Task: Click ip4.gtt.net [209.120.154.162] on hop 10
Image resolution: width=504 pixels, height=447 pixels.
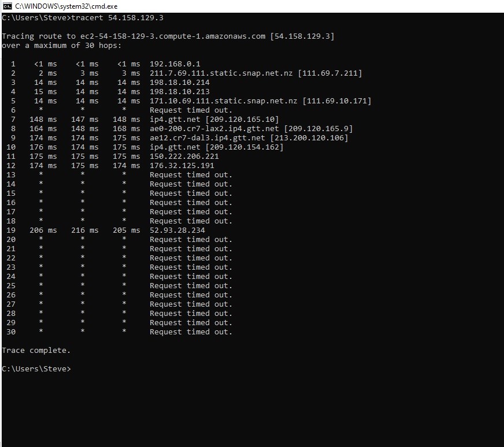Action: coord(216,147)
